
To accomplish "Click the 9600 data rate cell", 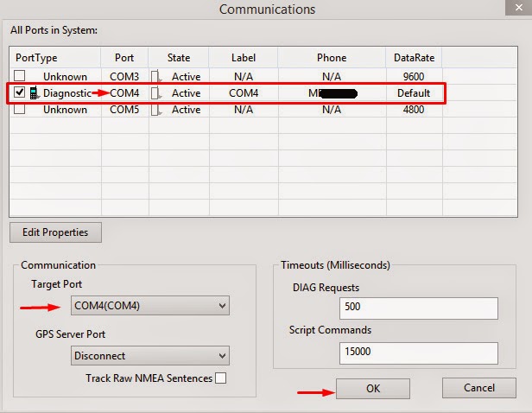I will click(414, 77).
